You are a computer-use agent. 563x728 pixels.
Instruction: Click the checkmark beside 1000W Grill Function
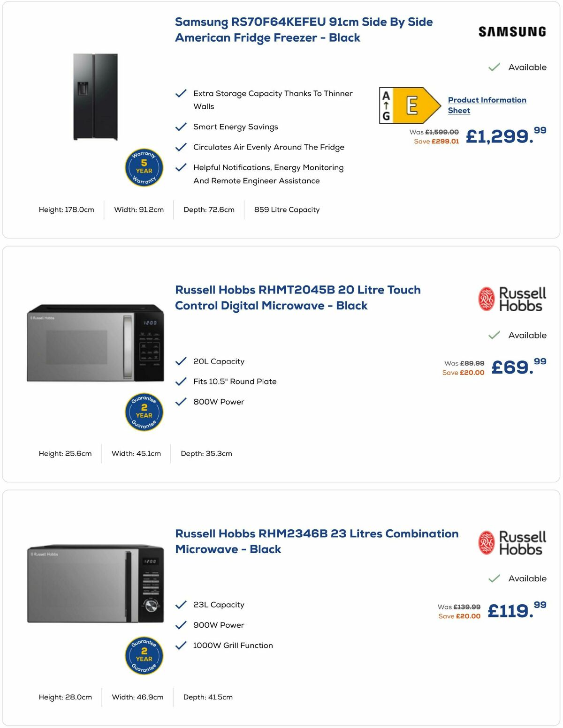click(181, 645)
